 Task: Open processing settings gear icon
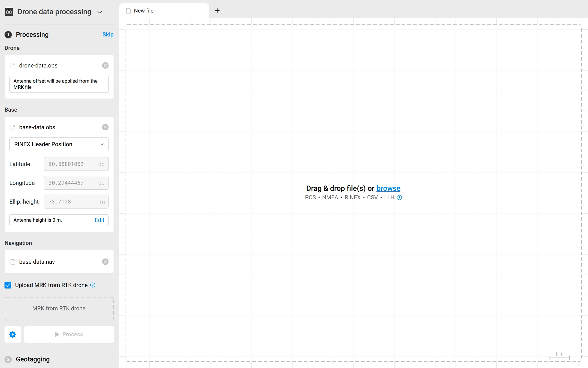coord(13,334)
